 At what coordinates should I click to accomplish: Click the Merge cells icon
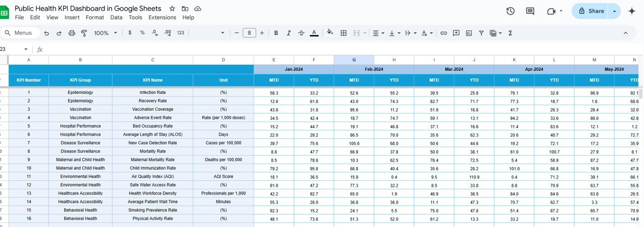click(x=357, y=33)
